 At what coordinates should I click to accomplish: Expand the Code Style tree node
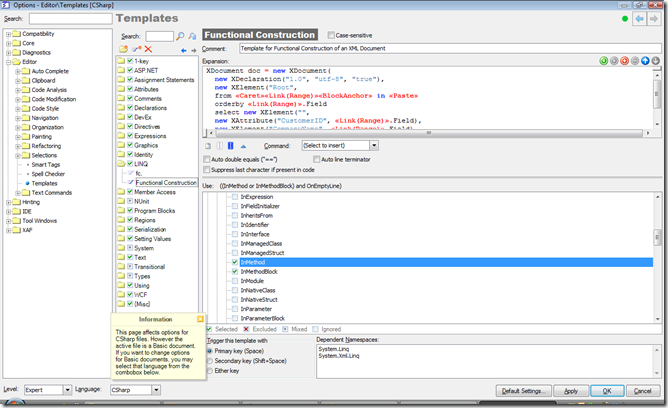click(18, 109)
